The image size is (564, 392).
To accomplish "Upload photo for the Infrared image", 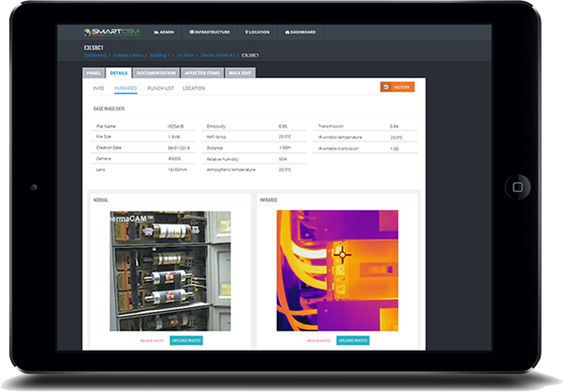I will pos(353,340).
